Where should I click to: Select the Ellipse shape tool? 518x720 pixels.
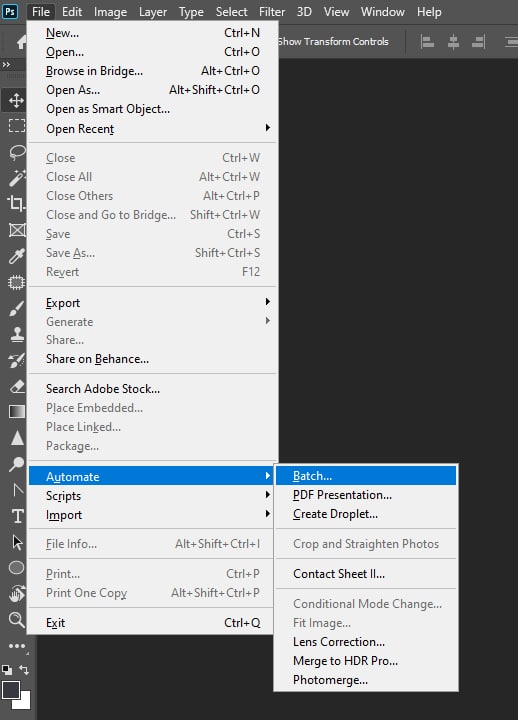tap(17, 568)
